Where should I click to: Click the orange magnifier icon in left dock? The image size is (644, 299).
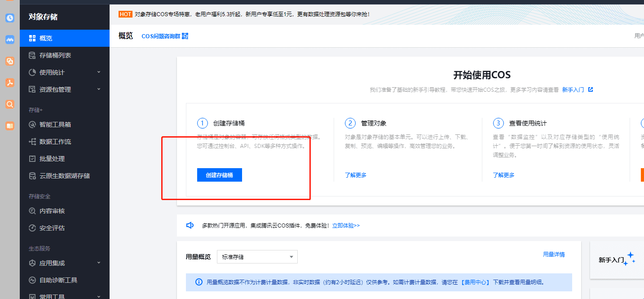[x=9, y=104]
